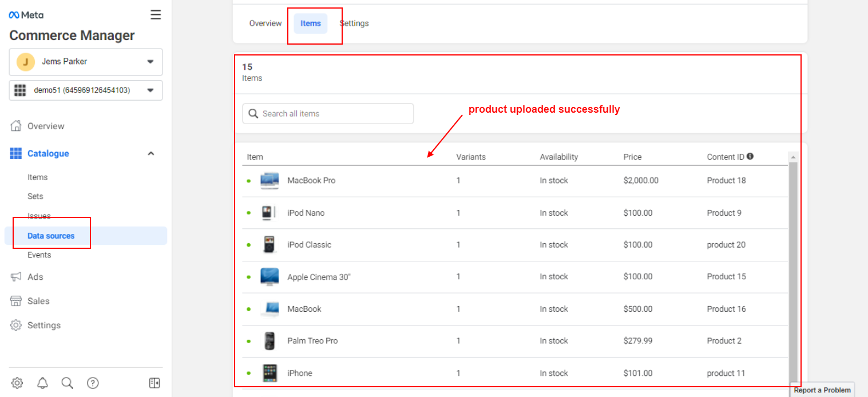Click the $279.99 price cell
The image size is (868, 397).
tap(638, 341)
